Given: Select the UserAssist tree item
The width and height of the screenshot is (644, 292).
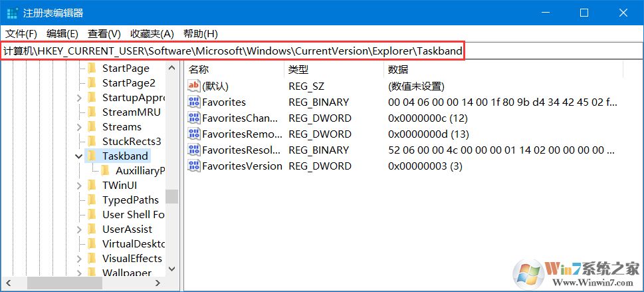Looking at the screenshot, I should (x=127, y=229).
